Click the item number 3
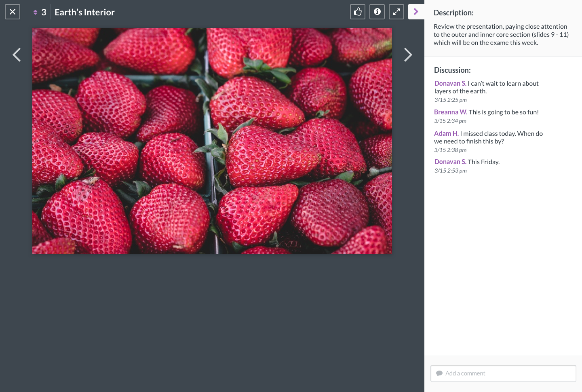This screenshot has width=582, height=392. pyautogui.click(x=44, y=12)
